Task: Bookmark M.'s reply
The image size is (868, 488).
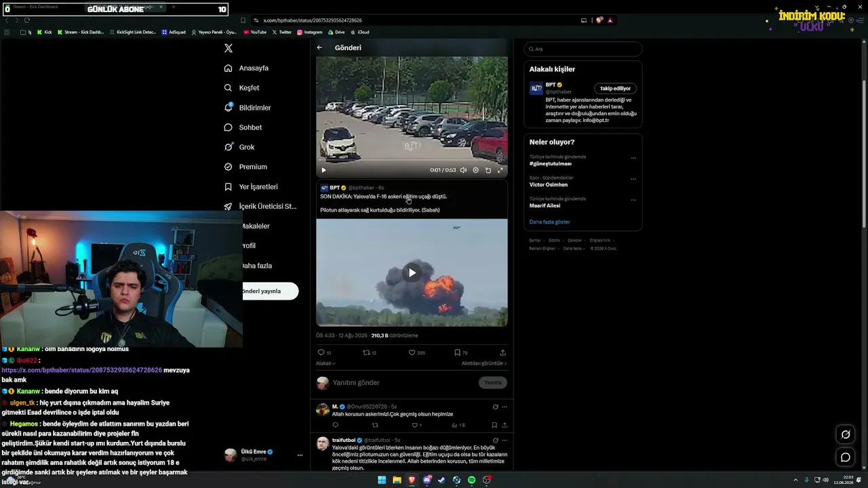Action: pyautogui.click(x=494, y=425)
